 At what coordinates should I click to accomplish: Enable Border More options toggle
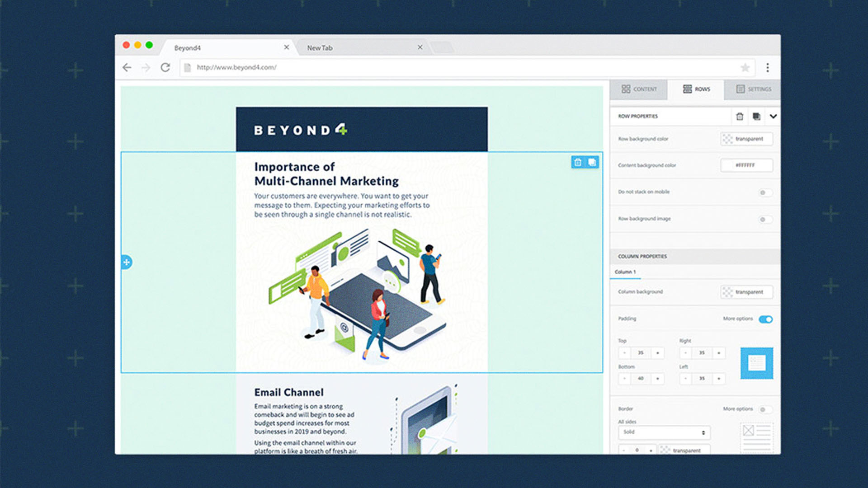click(x=765, y=409)
